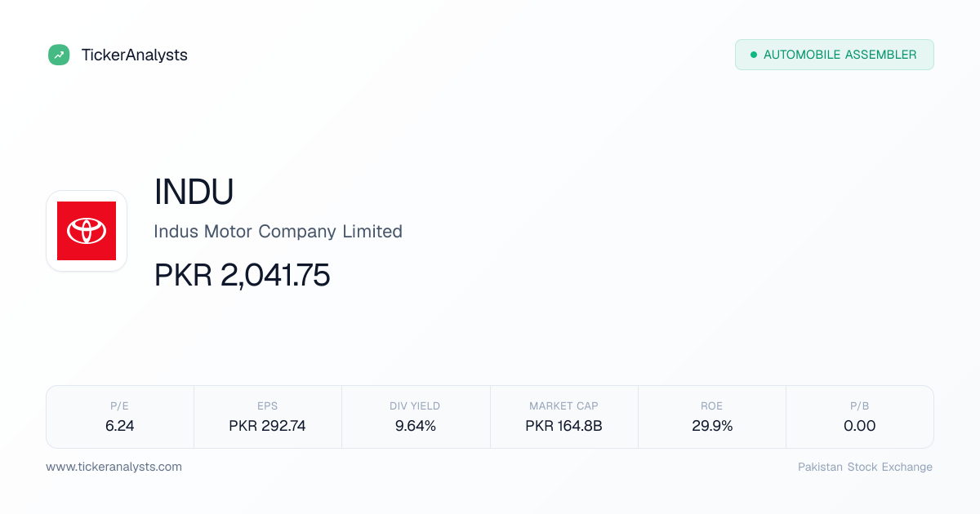Select the P/E metric cell
The height and width of the screenshot is (514, 980).
coord(120,417)
